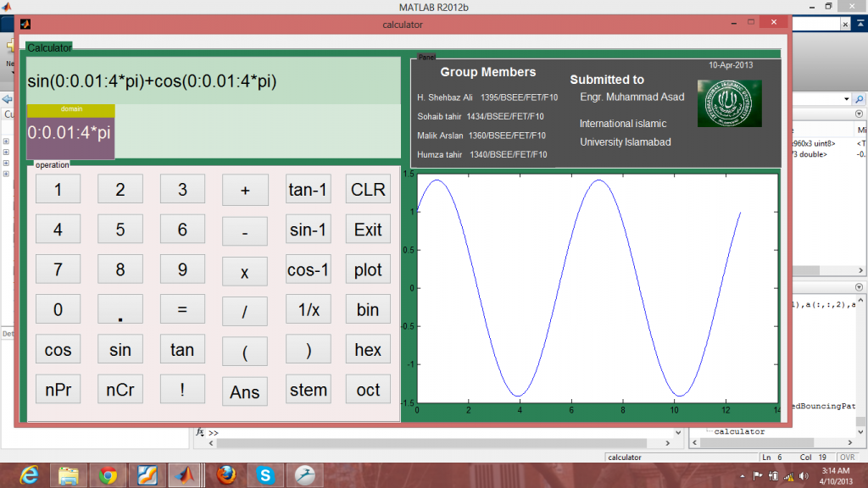The height and width of the screenshot is (488, 868).
Task: Click the sine-cosine plot axes
Action: pyautogui.click(x=598, y=288)
